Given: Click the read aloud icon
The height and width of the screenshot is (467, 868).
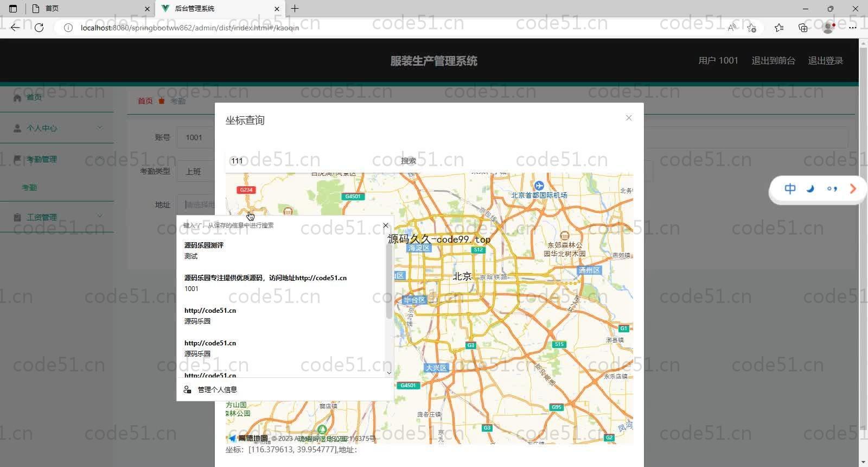Looking at the screenshot, I should [x=731, y=28].
